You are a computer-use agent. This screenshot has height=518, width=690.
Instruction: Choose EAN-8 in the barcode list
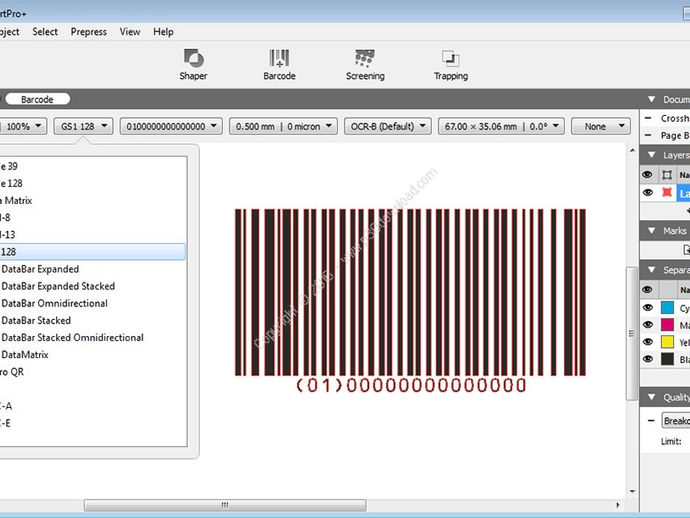click(92, 218)
